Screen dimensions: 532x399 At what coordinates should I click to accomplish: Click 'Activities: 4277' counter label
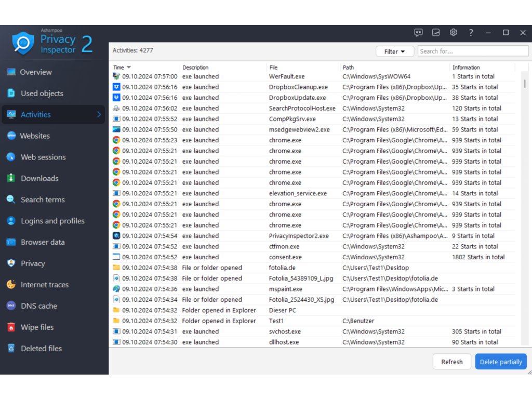pos(132,50)
